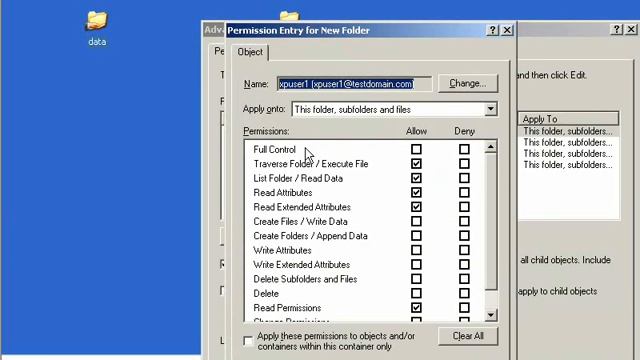Open the data folder on the desktop
This screenshot has width=640, height=360.
point(97,28)
